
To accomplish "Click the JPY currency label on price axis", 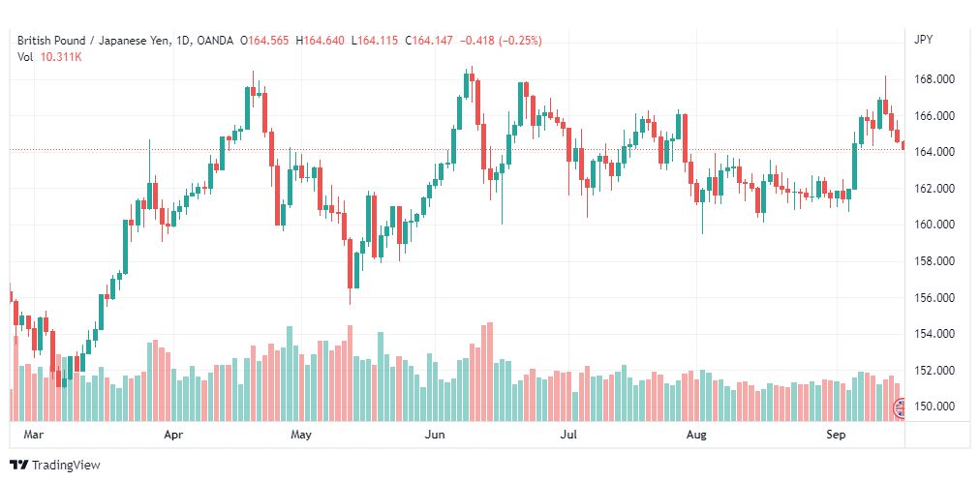I will click(x=923, y=40).
